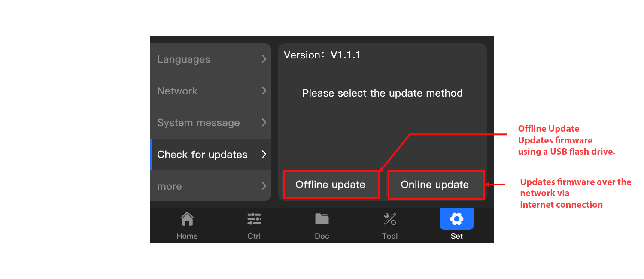644x279 pixels.
Task: Open the Ctrl sliders icon
Action: click(254, 219)
